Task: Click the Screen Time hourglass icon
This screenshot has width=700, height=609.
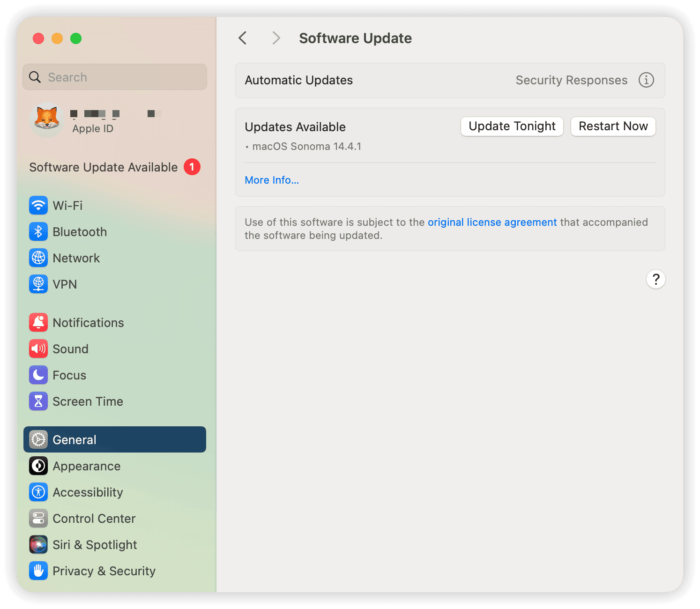Action: (38, 401)
